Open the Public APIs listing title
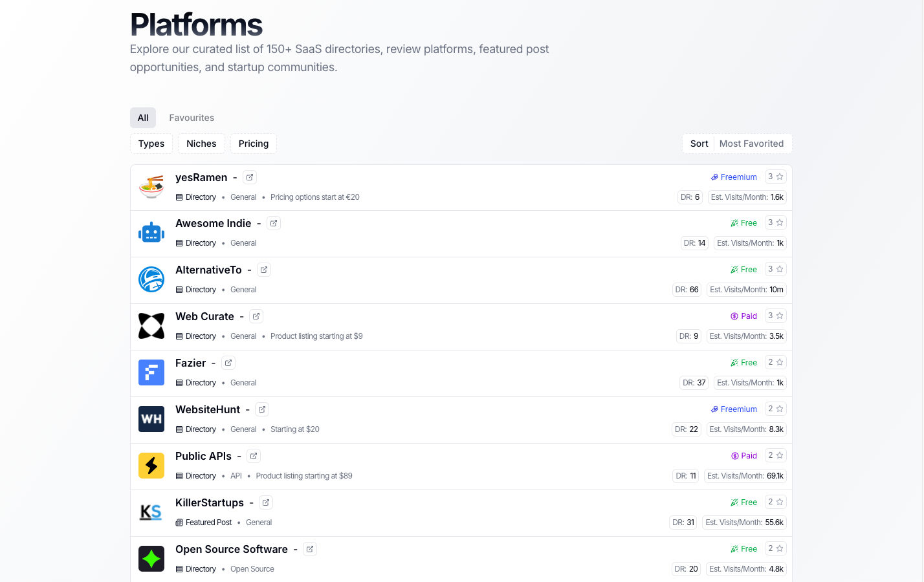Viewport: 924px width, 582px height. [x=203, y=456]
